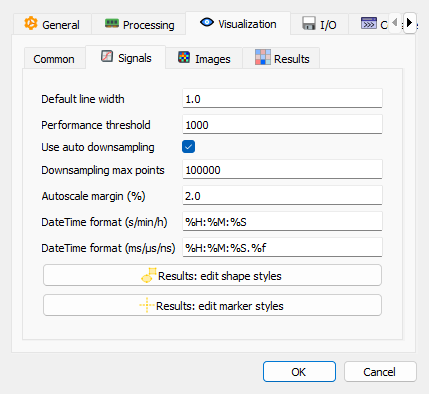The width and height of the screenshot is (429, 394).
Task: Open the Images sub-tab
Action: click(204, 59)
